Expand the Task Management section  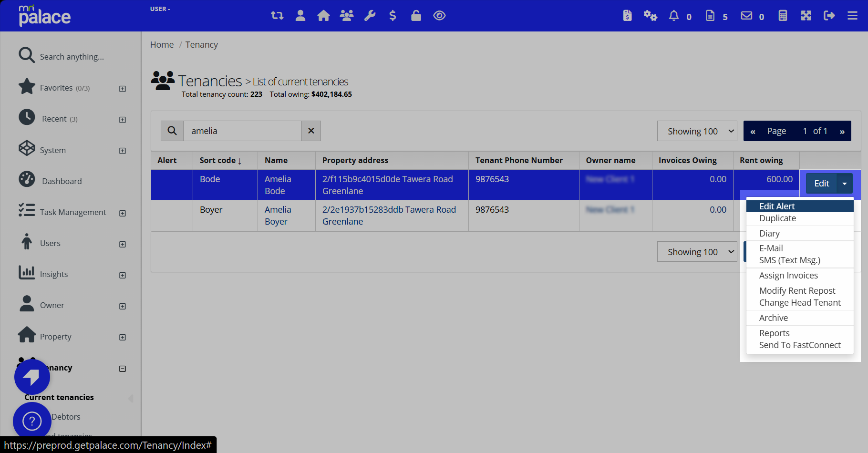123,213
